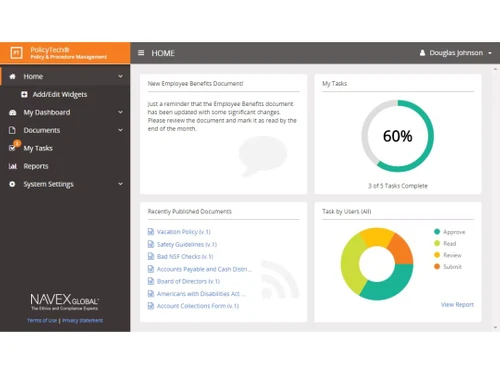Click the Add/Edit Widgets plus icon

tap(24, 94)
